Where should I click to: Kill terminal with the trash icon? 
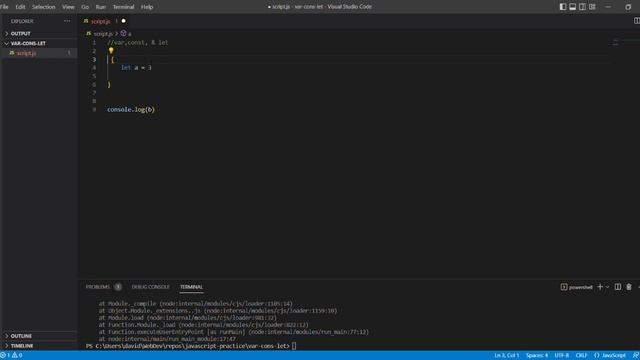click(x=629, y=287)
